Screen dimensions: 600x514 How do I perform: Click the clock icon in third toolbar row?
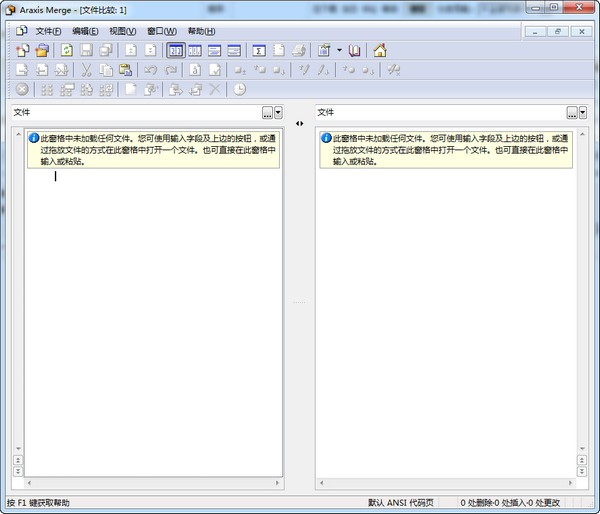[240, 90]
